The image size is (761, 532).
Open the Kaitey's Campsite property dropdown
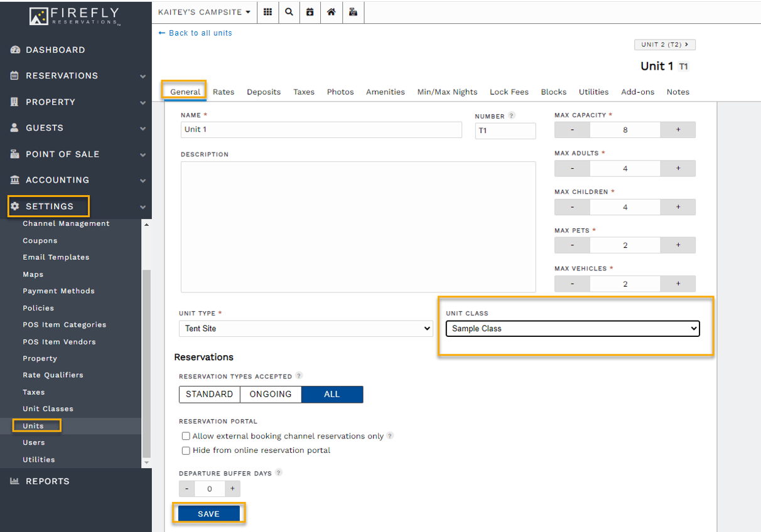coord(204,12)
